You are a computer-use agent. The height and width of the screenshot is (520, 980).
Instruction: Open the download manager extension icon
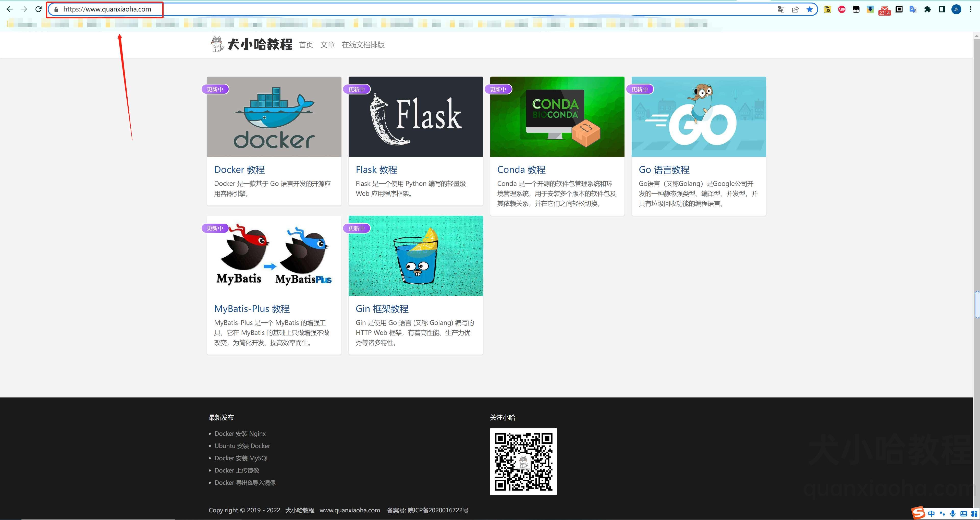click(870, 9)
